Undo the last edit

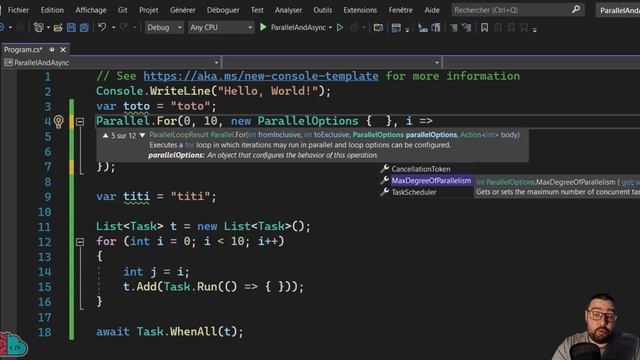coord(102,27)
